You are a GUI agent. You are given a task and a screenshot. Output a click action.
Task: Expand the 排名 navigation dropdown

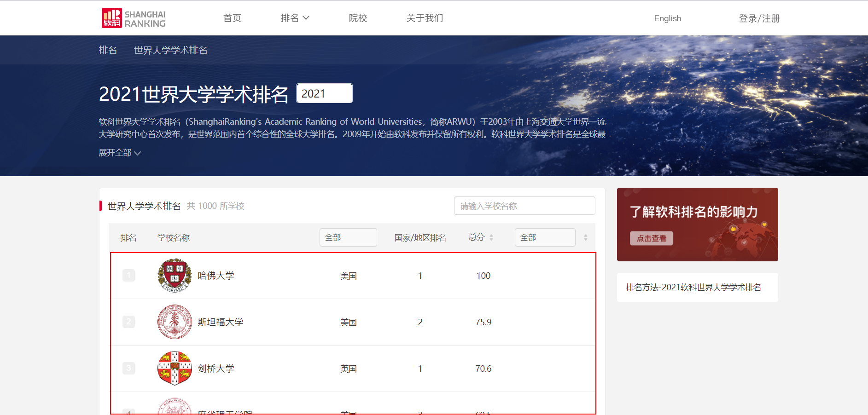pos(295,18)
